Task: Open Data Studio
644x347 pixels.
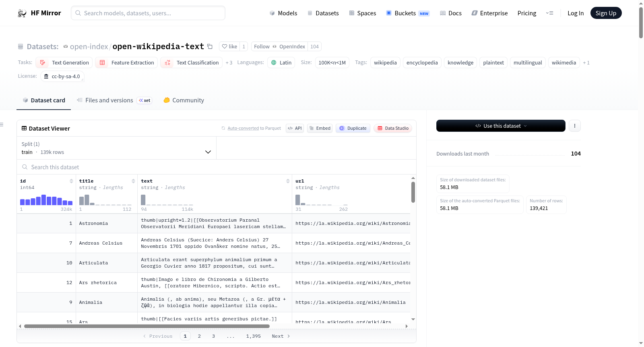Action: tap(393, 128)
